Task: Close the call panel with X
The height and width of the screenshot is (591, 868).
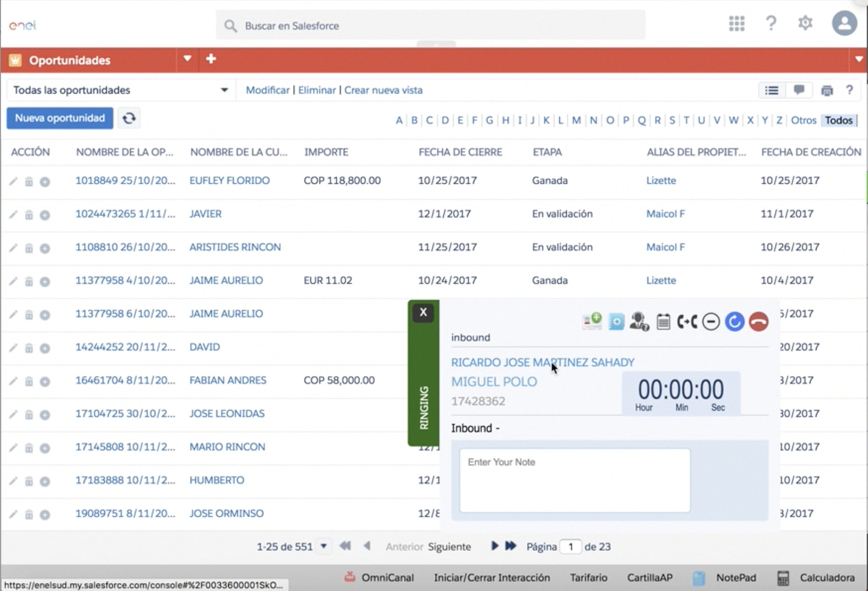Action: pyautogui.click(x=423, y=312)
